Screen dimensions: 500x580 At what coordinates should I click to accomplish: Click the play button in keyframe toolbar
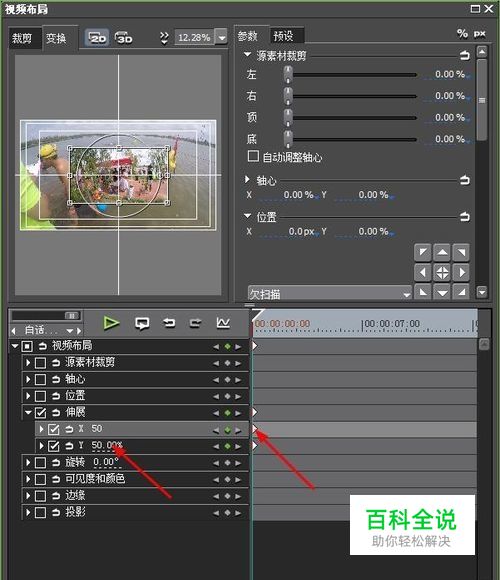(111, 323)
